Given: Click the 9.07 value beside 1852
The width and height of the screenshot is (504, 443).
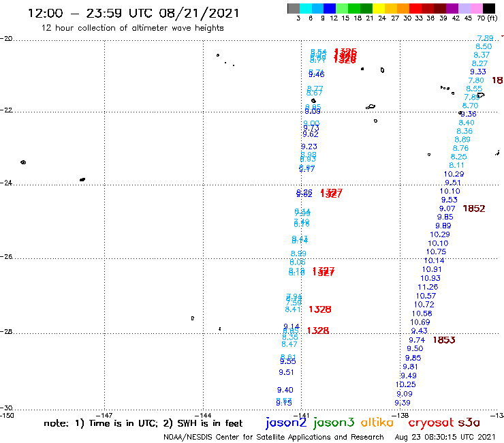Looking at the screenshot, I should point(447,209).
